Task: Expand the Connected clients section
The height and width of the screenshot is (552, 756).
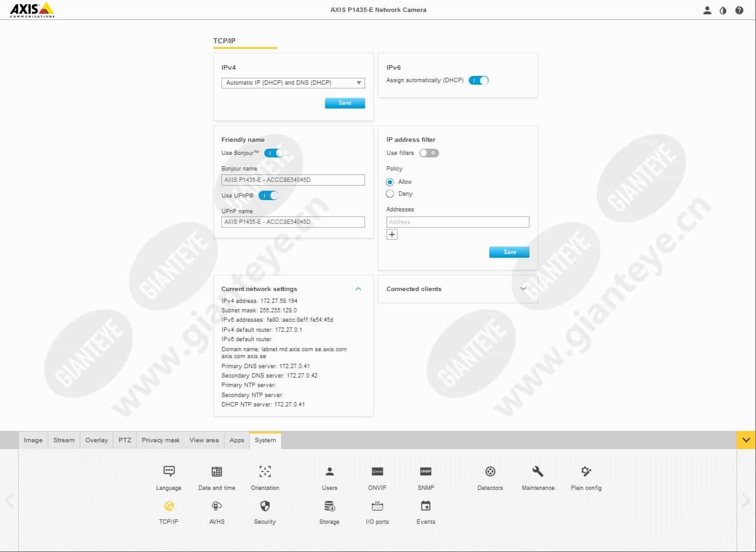Action: coord(523,289)
